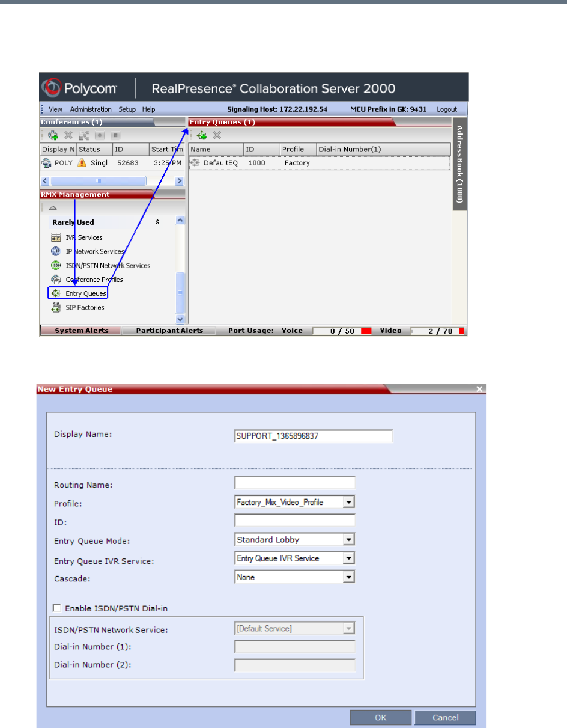The width and height of the screenshot is (567, 728).
Task: Open ISDN/PSTN Network Services in the list
Action: 108,265
